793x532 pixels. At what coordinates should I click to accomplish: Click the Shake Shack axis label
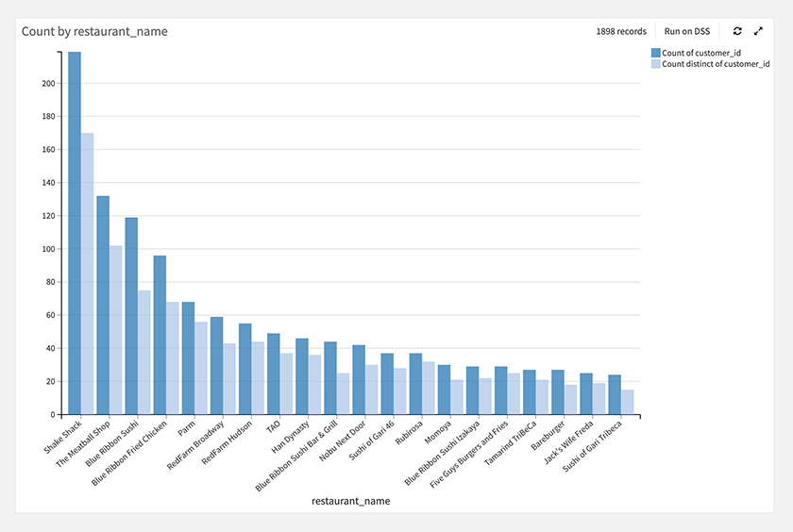[x=62, y=437]
